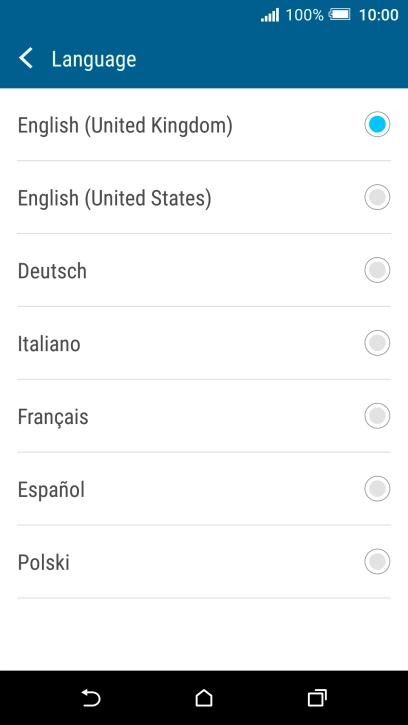
Task: Tap the 10:00 clock in status bar
Action: pyautogui.click(x=378, y=15)
